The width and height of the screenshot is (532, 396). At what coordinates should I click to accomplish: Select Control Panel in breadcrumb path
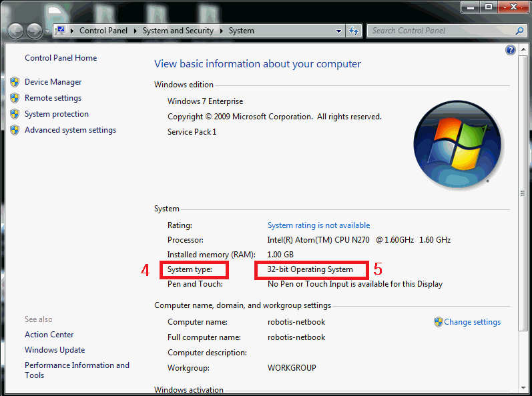click(x=103, y=31)
